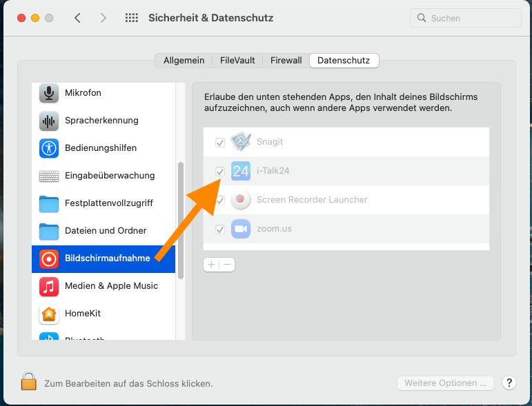
Task: Click the lock icon to unlock settings
Action: pos(29,381)
